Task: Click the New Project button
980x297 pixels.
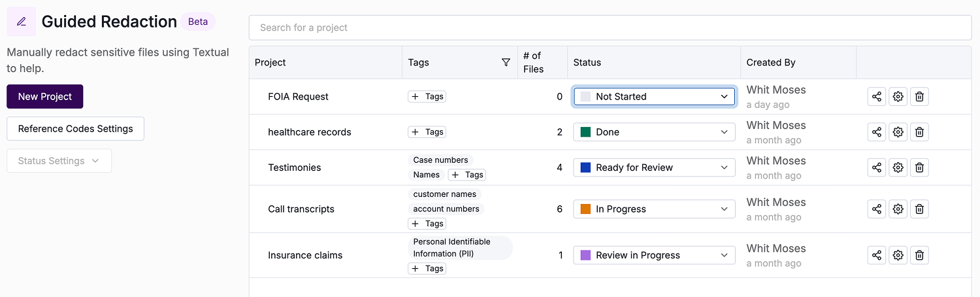Action: tap(45, 97)
